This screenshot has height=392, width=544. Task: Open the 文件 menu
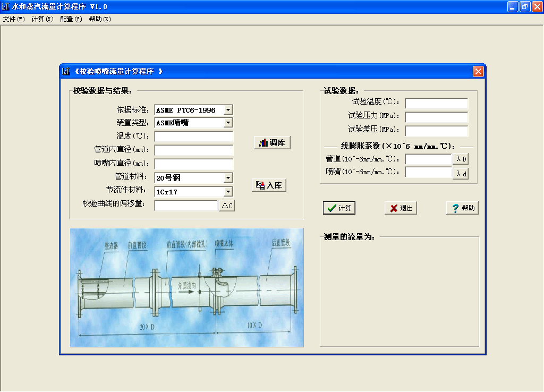[x=13, y=19]
